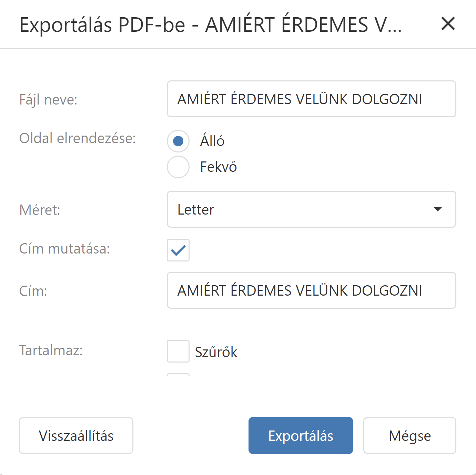Image resolution: width=476 pixels, height=475 pixels.
Task: Click the Méret label
Action: (x=40, y=210)
